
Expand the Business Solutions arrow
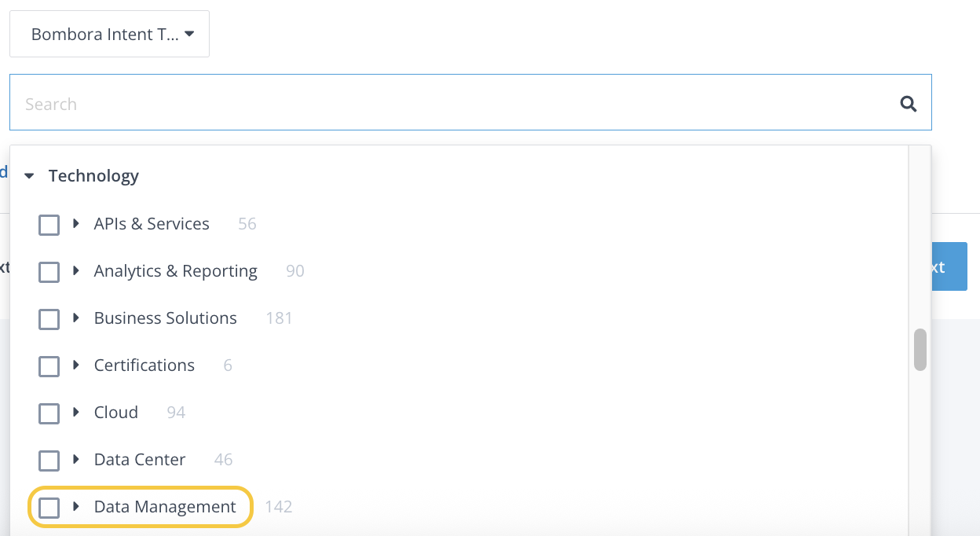click(x=76, y=318)
